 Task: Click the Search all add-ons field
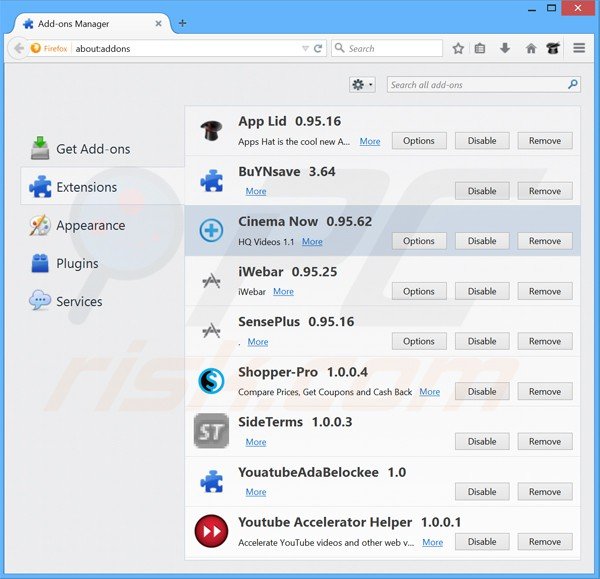(x=483, y=85)
